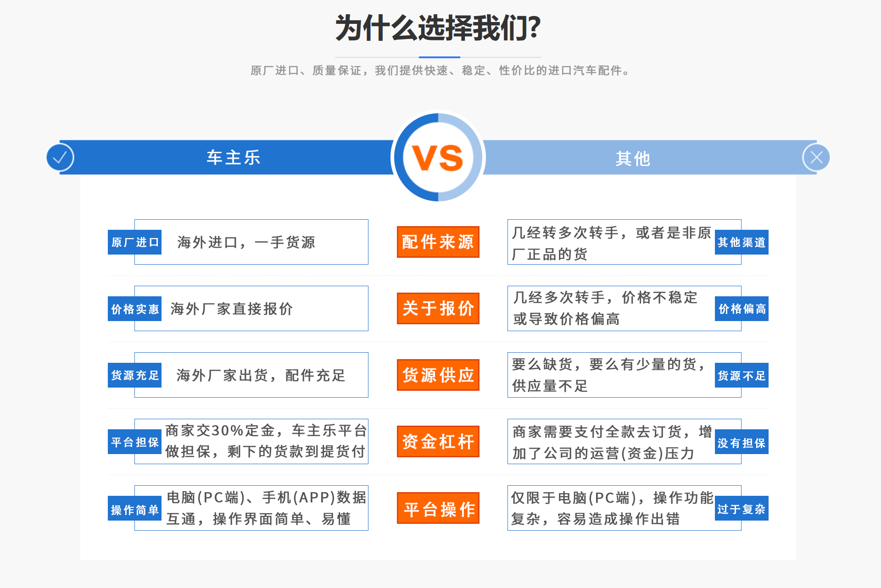Click the checkmark circle icon beside 车主乐
The width and height of the screenshot is (881, 588).
click(x=60, y=157)
